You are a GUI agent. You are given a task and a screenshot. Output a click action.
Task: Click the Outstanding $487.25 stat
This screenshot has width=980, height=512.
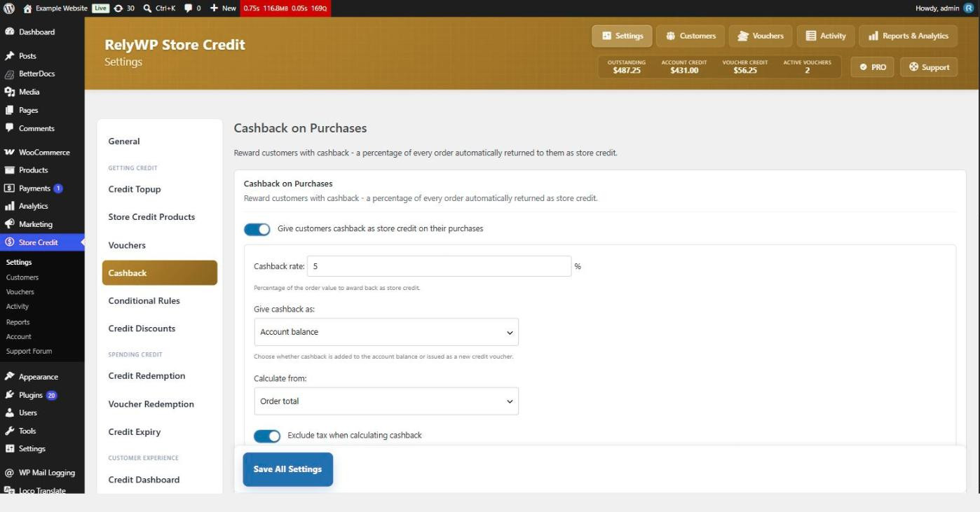627,67
